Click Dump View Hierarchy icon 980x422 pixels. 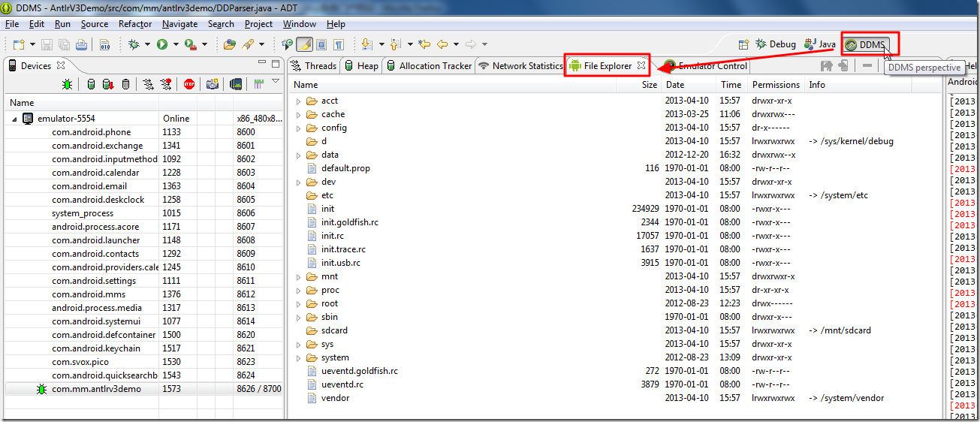point(236,84)
